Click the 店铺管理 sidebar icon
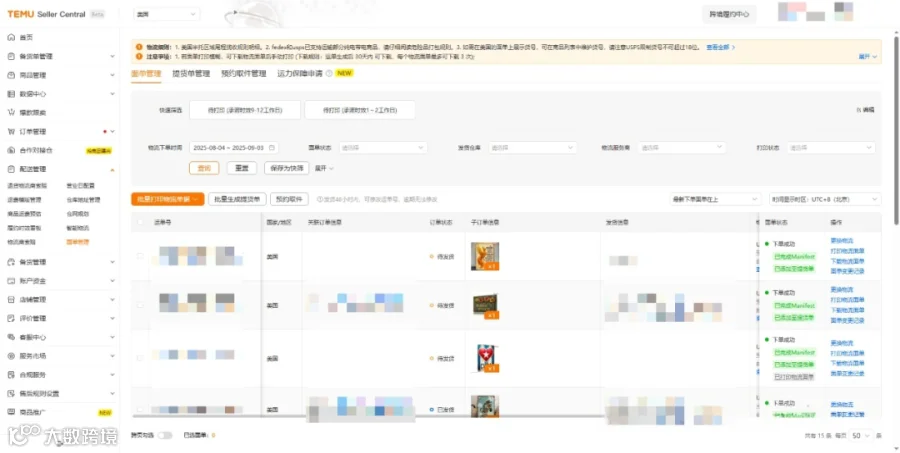The width and height of the screenshot is (900, 453). [x=11, y=300]
